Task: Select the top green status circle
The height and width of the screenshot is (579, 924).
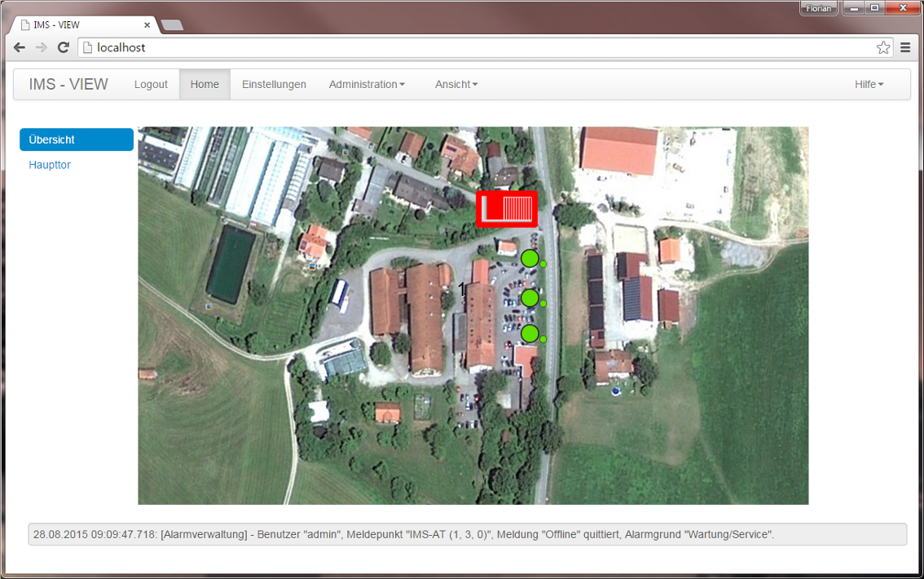Action: (530, 259)
